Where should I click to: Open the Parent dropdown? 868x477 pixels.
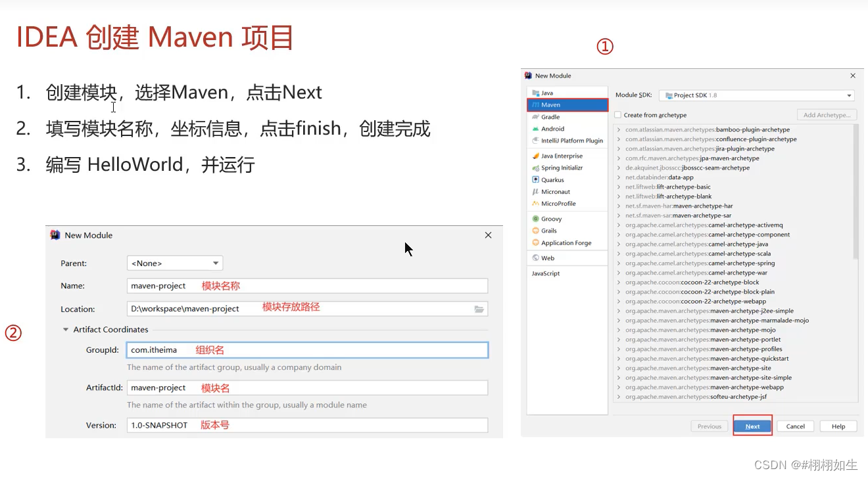pyautogui.click(x=175, y=263)
